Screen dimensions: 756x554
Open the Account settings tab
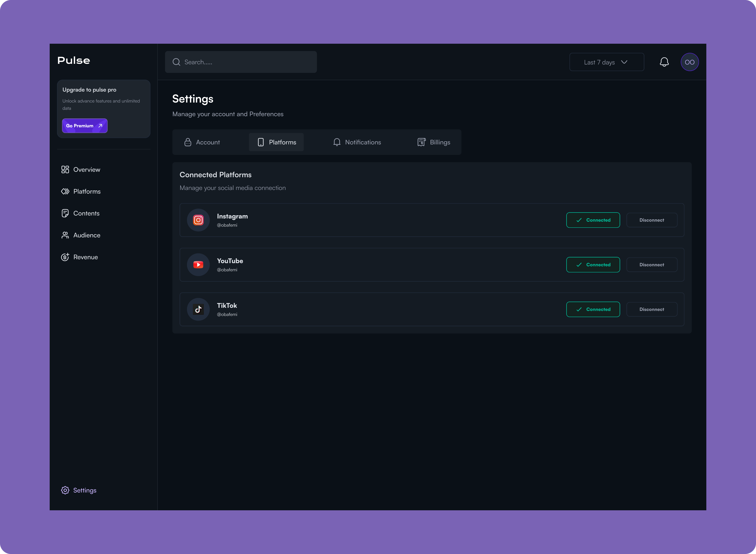point(202,142)
